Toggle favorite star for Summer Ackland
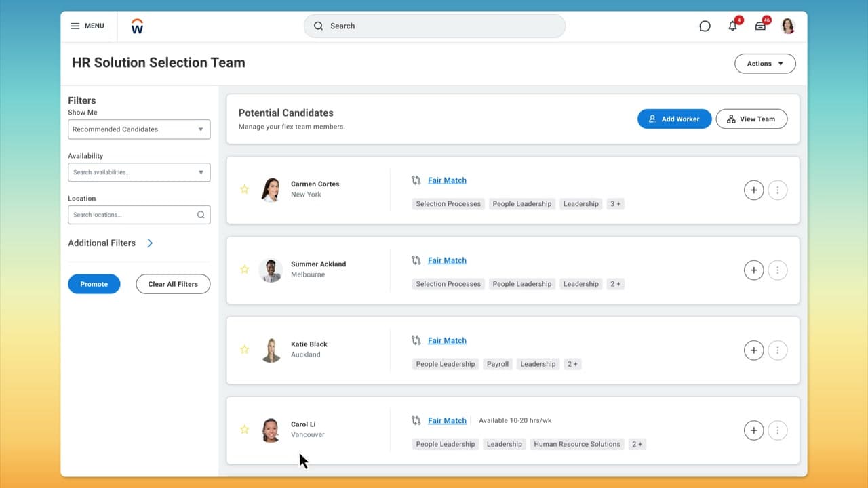Viewport: 868px width, 488px height. coord(245,269)
